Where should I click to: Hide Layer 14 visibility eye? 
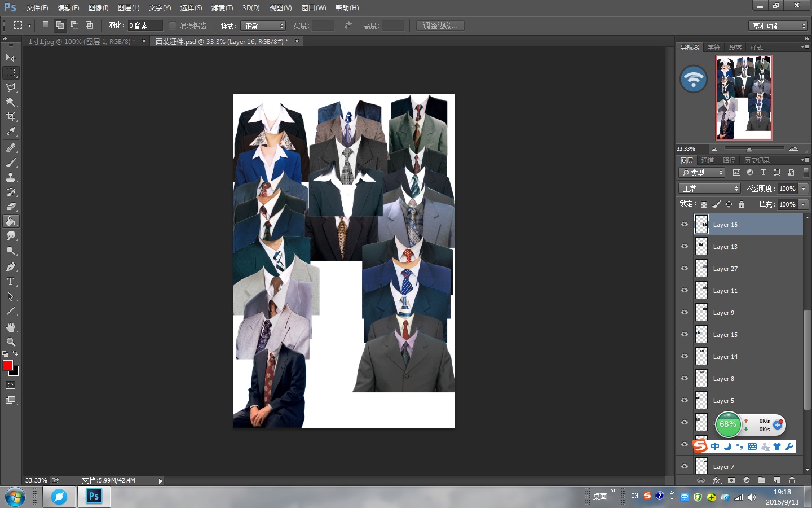click(685, 356)
